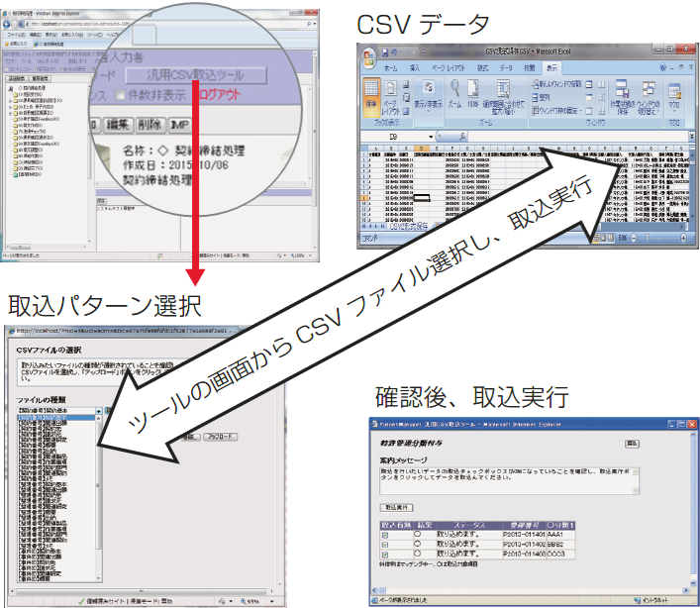Click the 案内メッセージ text box scrollbar
Image resolution: width=700 pixels, height=608 pixels.
636,481
